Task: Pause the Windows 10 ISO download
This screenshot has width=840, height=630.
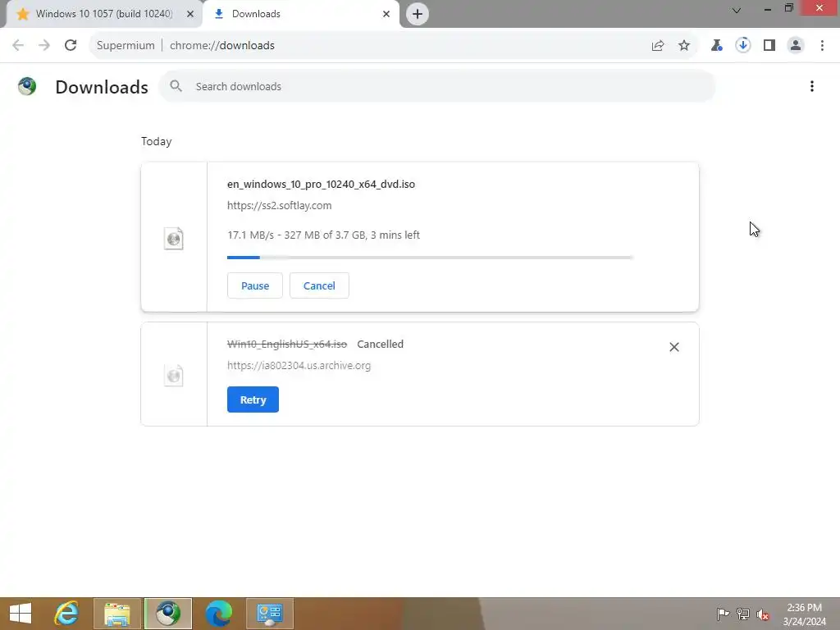Action: (x=255, y=285)
